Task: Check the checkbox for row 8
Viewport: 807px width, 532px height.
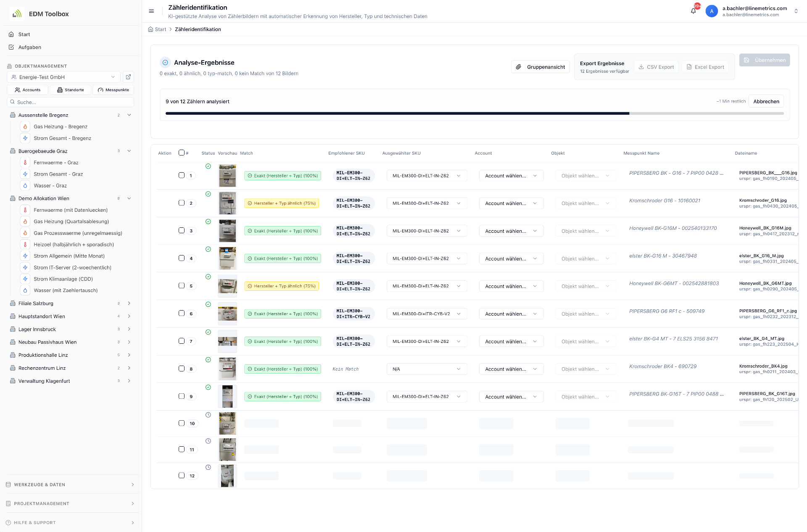Action: point(182,369)
